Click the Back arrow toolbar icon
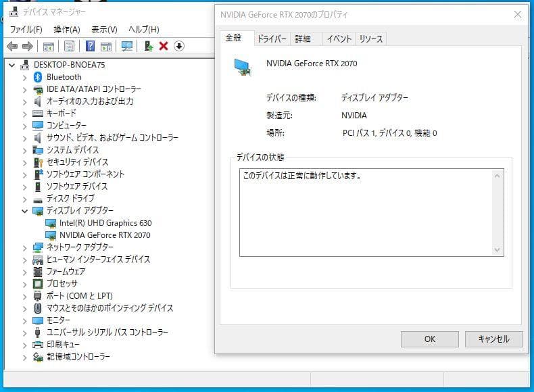The image size is (534, 392). click(x=12, y=46)
